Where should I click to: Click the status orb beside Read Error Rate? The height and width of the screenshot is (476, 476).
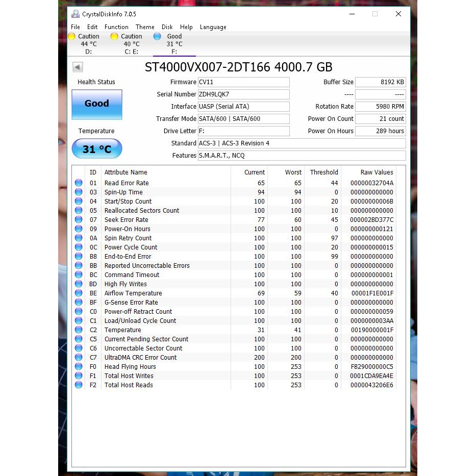click(79, 183)
